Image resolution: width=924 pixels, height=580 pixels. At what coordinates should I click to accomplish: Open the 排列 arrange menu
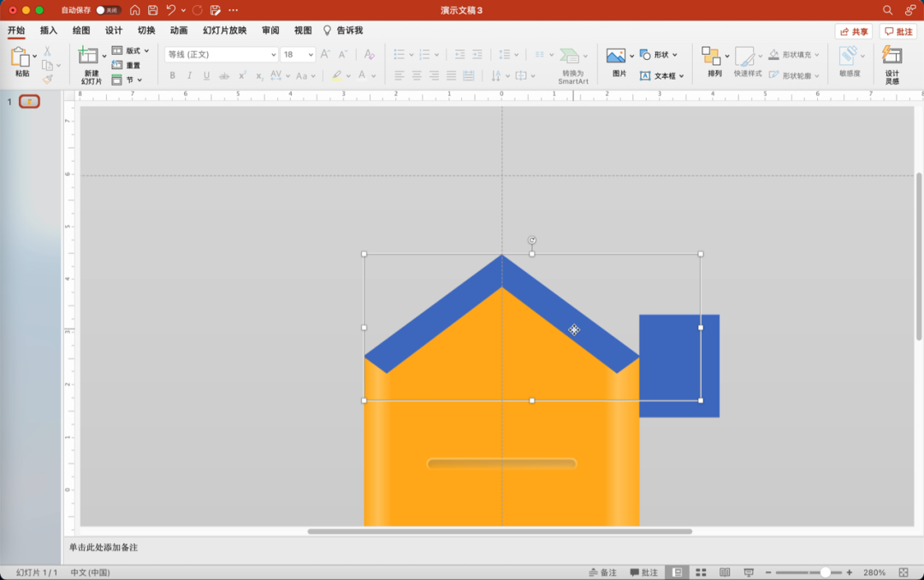pos(714,62)
